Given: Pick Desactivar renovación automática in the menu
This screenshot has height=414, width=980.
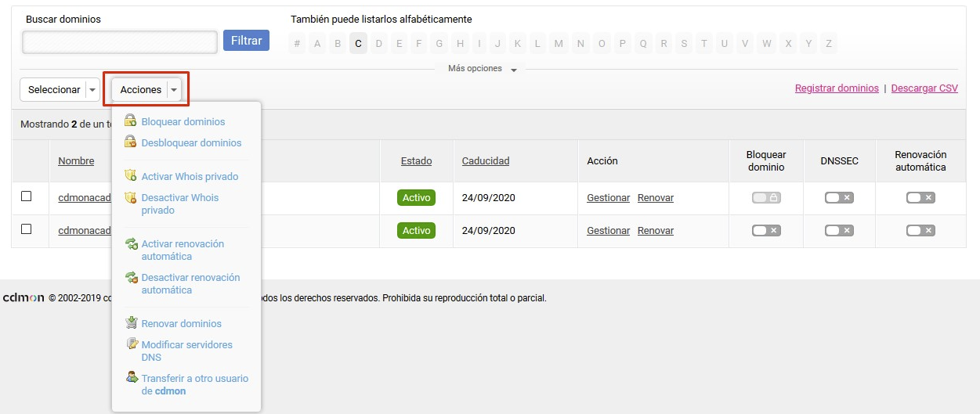Looking at the screenshot, I should point(191,284).
